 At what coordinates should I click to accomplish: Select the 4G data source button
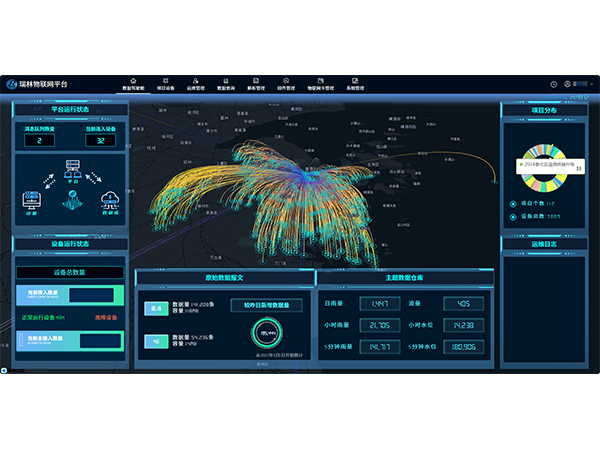(156, 341)
